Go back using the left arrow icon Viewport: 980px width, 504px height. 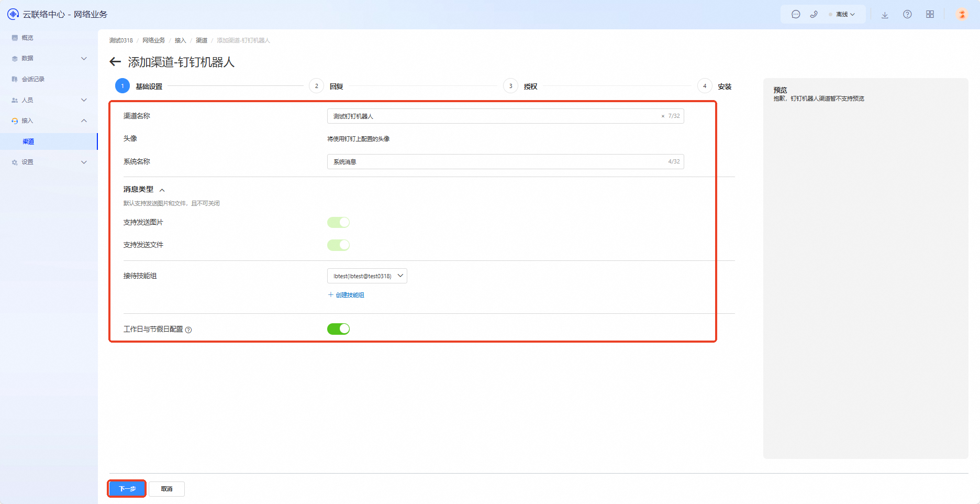pyautogui.click(x=115, y=62)
